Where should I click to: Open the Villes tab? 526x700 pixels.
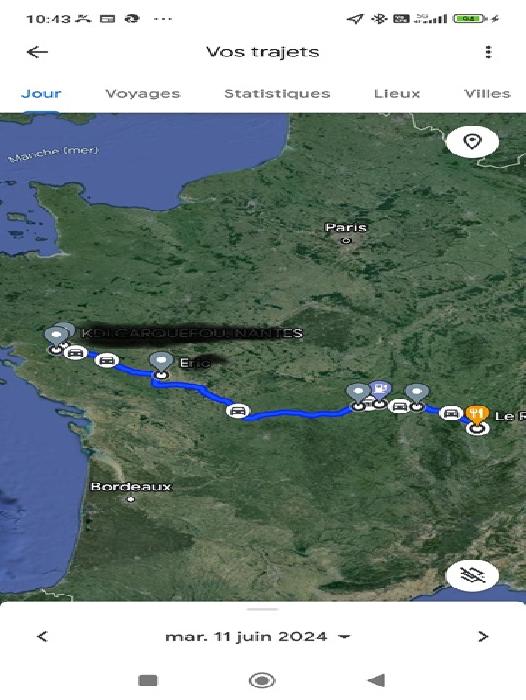click(487, 94)
